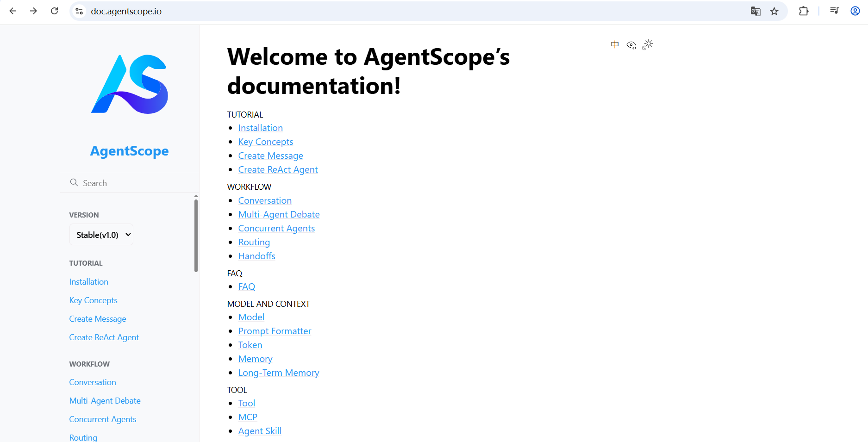Click the eye view-source icon
The height and width of the screenshot is (442, 868).
(x=631, y=45)
